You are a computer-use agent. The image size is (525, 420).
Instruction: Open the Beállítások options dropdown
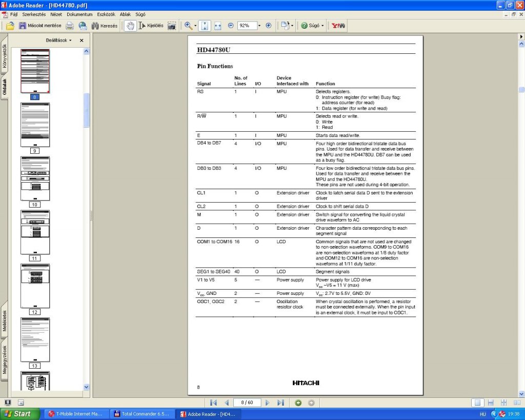(x=58, y=40)
